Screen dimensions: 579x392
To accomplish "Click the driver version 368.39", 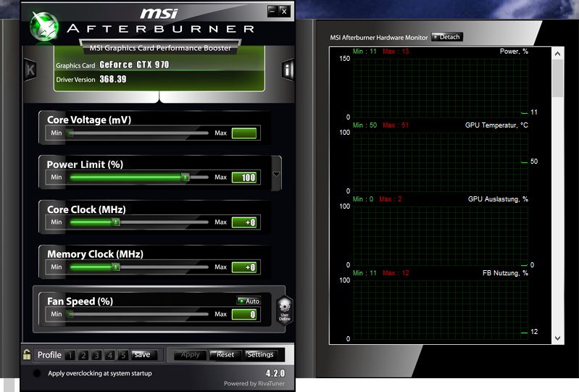I will pyautogui.click(x=113, y=80).
